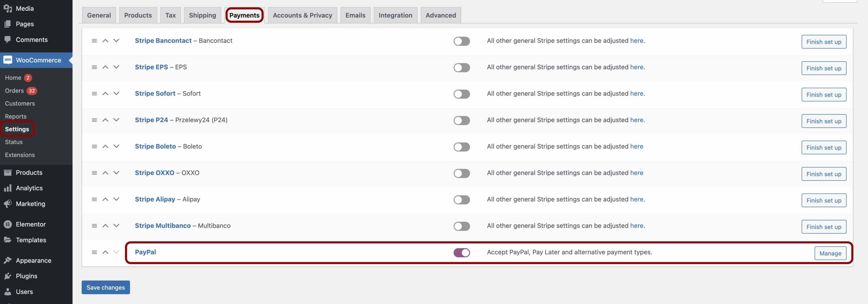This screenshot has width=868, height=304.
Task: Switch to the Tax tab
Action: coord(171,15)
